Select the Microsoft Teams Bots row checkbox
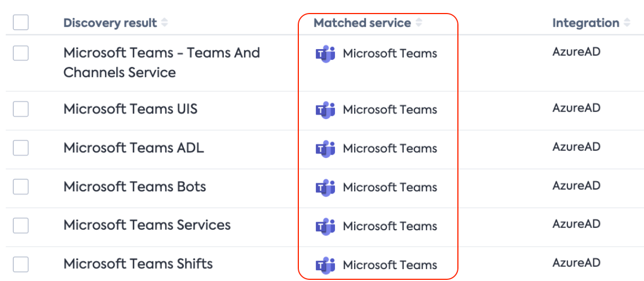Image resolution: width=644 pixels, height=281 pixels. [20, 187]
